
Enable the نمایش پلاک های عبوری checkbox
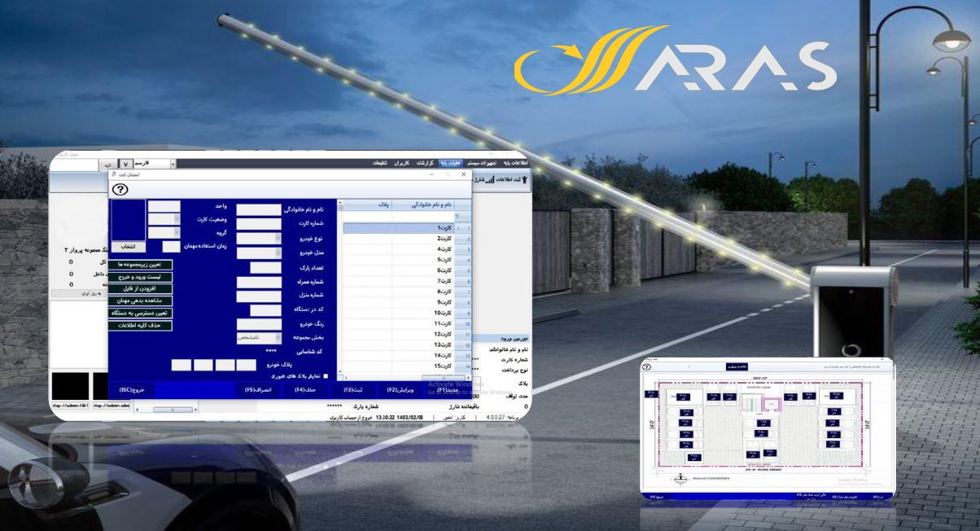click(x=326, y=376)
